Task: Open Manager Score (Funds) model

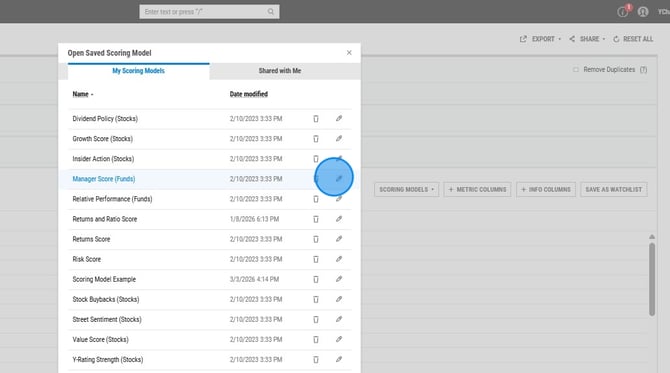Action: click(x=104, y=179)
